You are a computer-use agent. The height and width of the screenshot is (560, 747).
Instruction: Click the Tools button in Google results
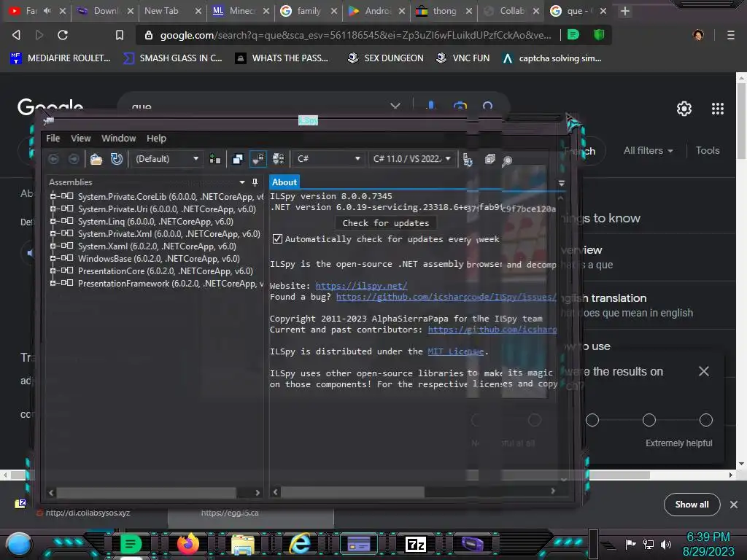click(707, 150)
